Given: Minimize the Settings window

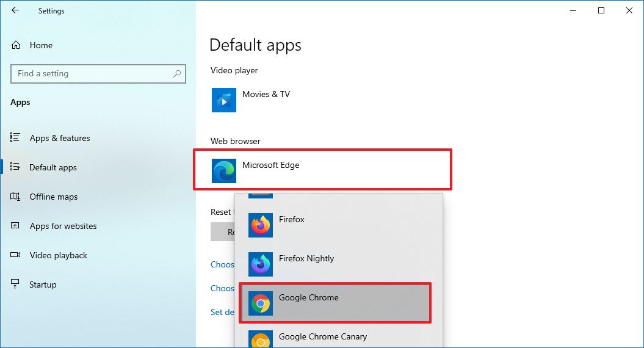Looking at the screenshot, I should point(573,10).
